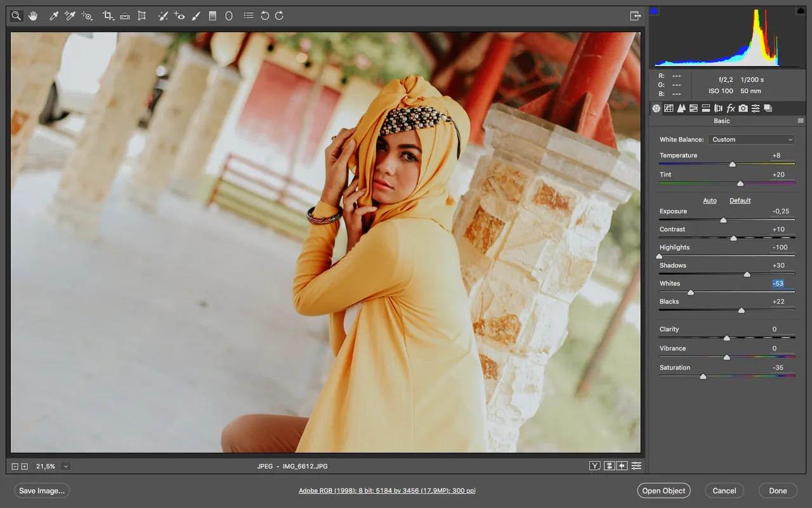Viewport: 812px width, 508px height.
Task: Click the Shadows slider handle
Action: tap(747, 274)
